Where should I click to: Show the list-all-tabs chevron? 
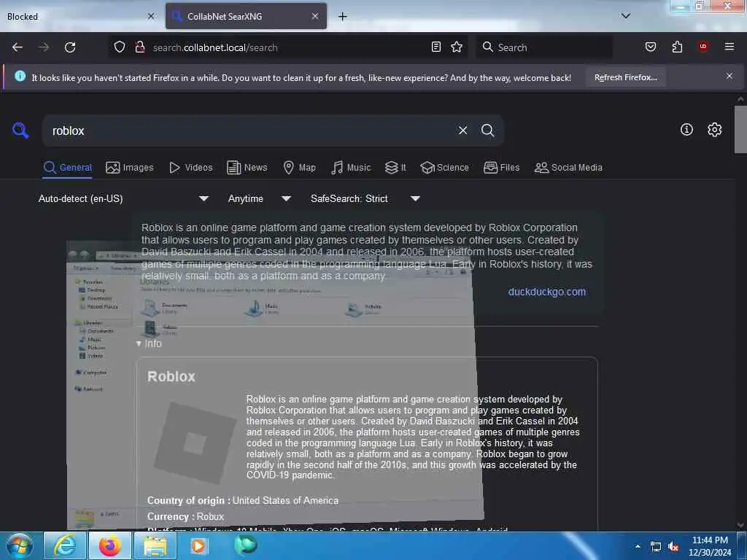pos(626,16)
